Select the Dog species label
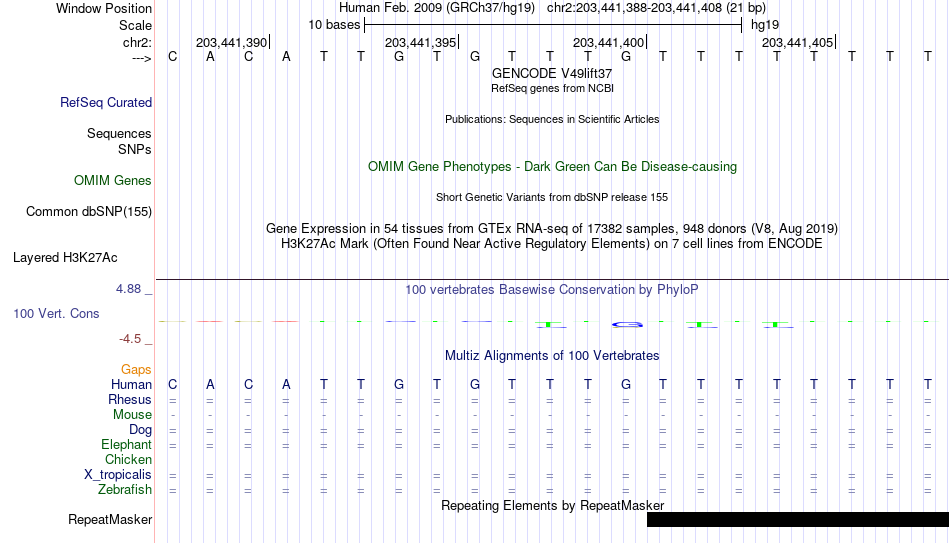950x543 pixels. 141,430
